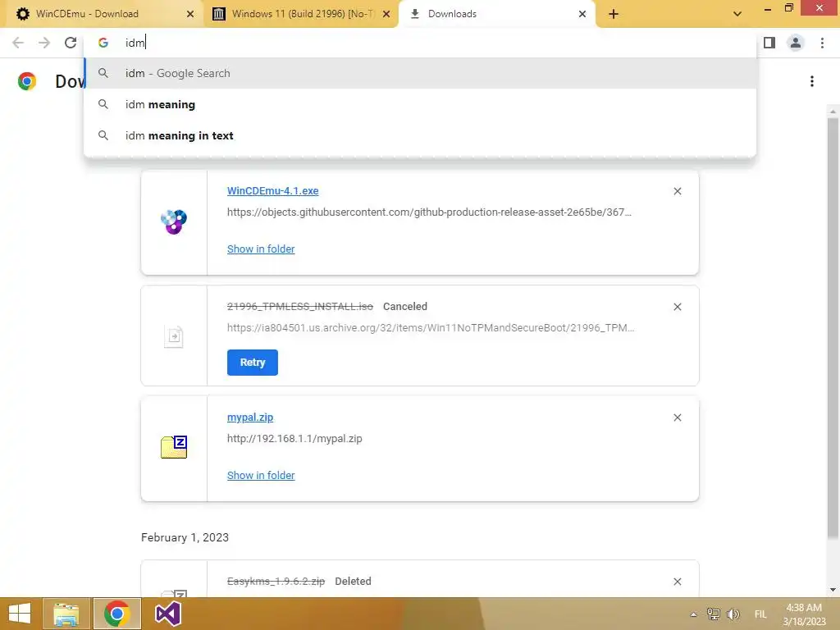
Task: Click the canceled ISO file icon
Action: point(174,337)
